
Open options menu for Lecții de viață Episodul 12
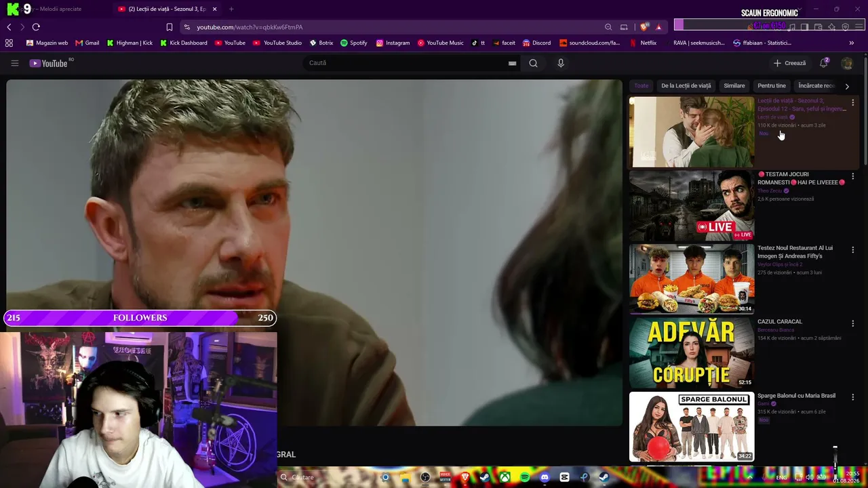(852, 102)
